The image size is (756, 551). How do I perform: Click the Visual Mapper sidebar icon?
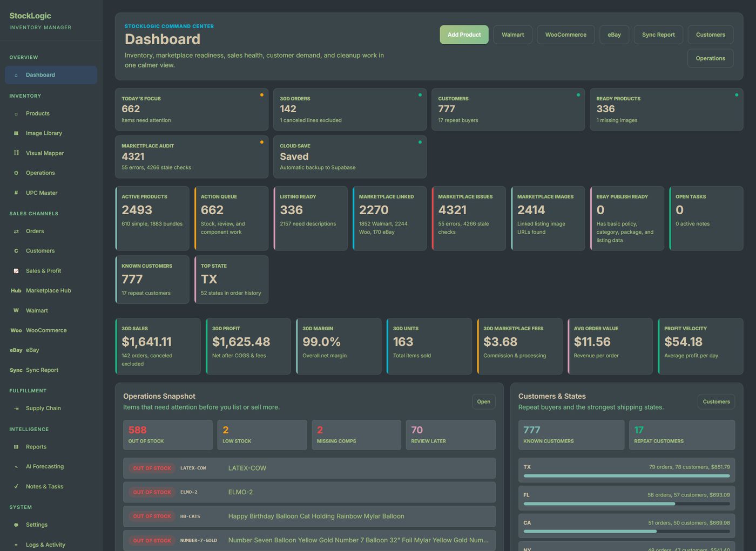click(16, 153)
